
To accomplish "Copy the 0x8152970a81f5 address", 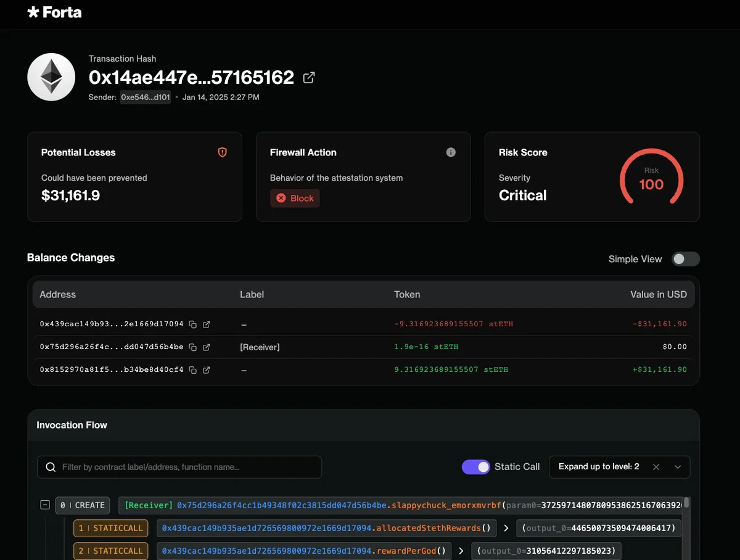I will coord(193,370).
